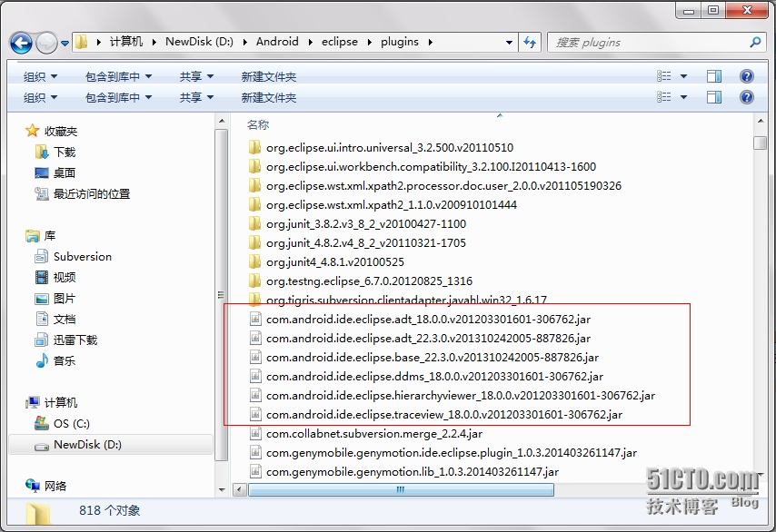
Task: Click folder icon of org.junit4_4.8.1.v20100525
Action: (x=254, y=261)
